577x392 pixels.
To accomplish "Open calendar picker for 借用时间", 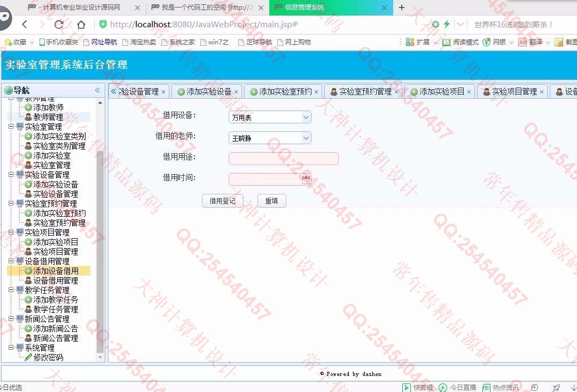I will (306, 180).
